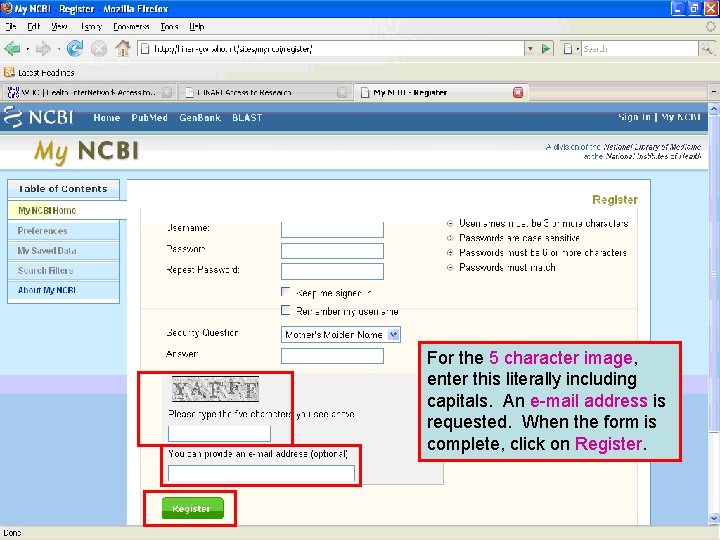Image resolution: width=720 pixels, height=540 pixels.
Task: Open My NCBI Home in Table of Contents
Action: (47, 210)
